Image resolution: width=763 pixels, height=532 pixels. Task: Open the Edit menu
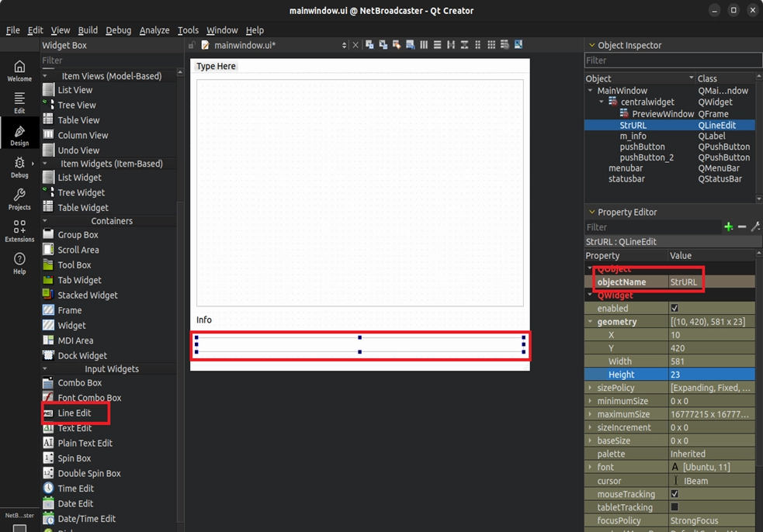coord(35,30)
